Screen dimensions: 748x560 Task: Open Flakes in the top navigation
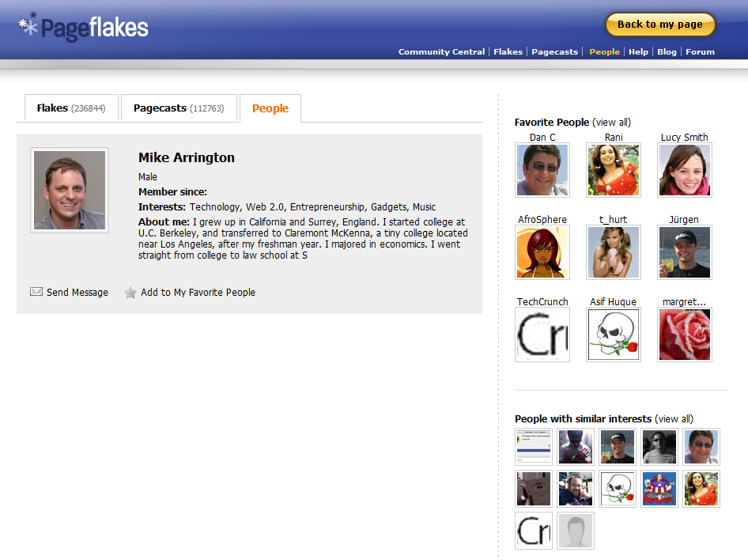pos(508,51)
